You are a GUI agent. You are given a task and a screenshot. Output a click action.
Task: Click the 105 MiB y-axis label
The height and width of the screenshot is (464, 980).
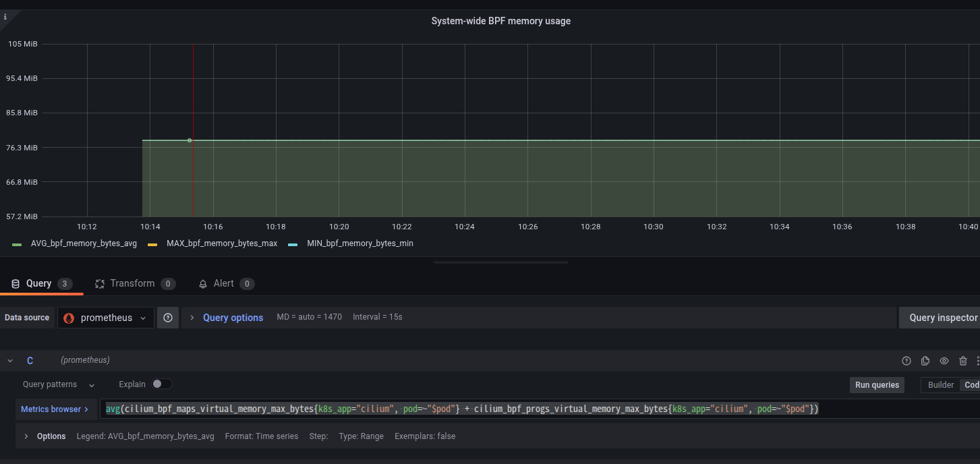(23, 44)
